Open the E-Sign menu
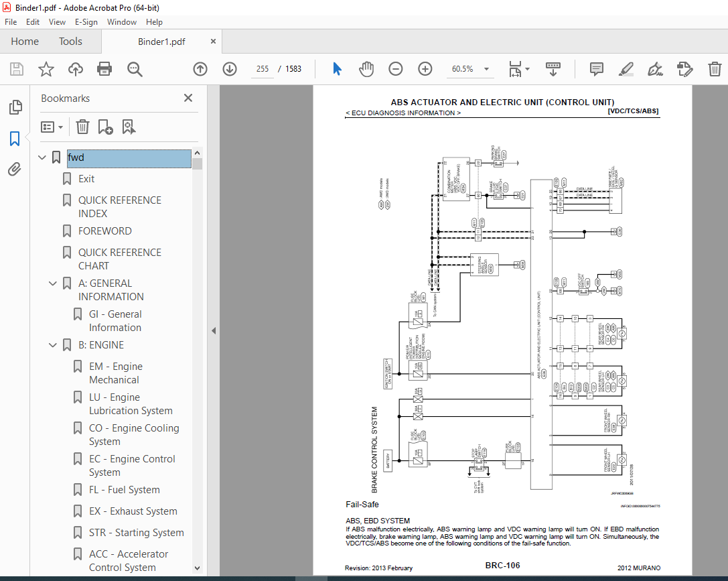The width and height of the screenshot is (728, 581). click(x=86, y=22)
